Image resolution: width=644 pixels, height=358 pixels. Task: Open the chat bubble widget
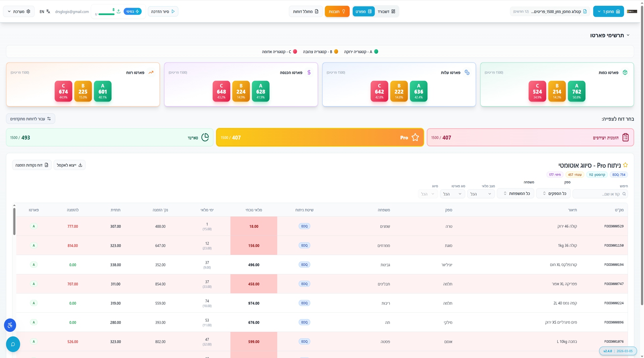point(13,344)
